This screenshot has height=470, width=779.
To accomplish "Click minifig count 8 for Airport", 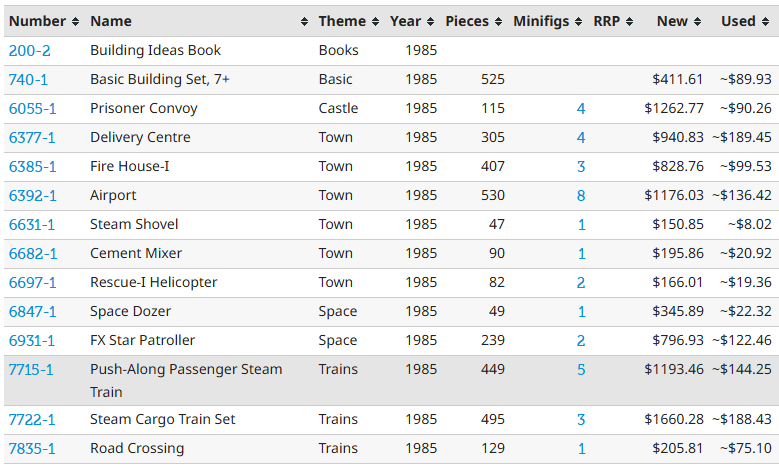I will pos(581,196).
